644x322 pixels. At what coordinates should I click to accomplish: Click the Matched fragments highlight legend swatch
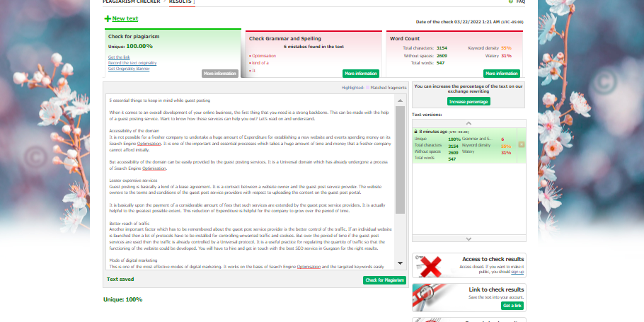(x=367, y=88)
